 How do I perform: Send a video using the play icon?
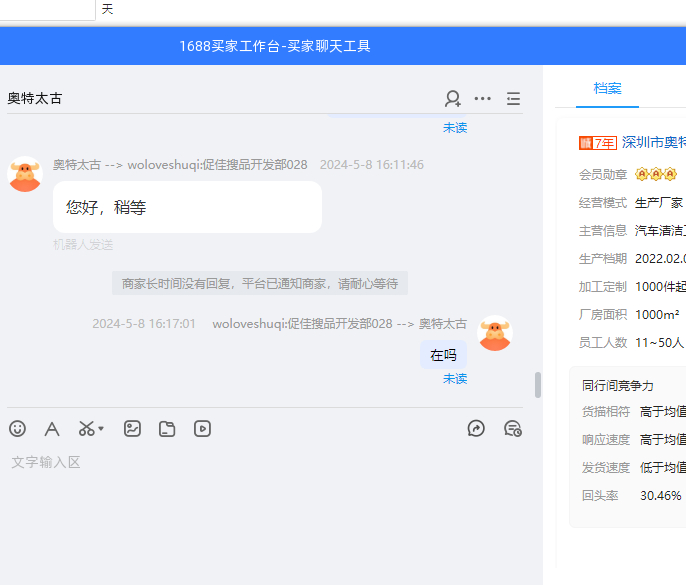click(x=202, y=429)
